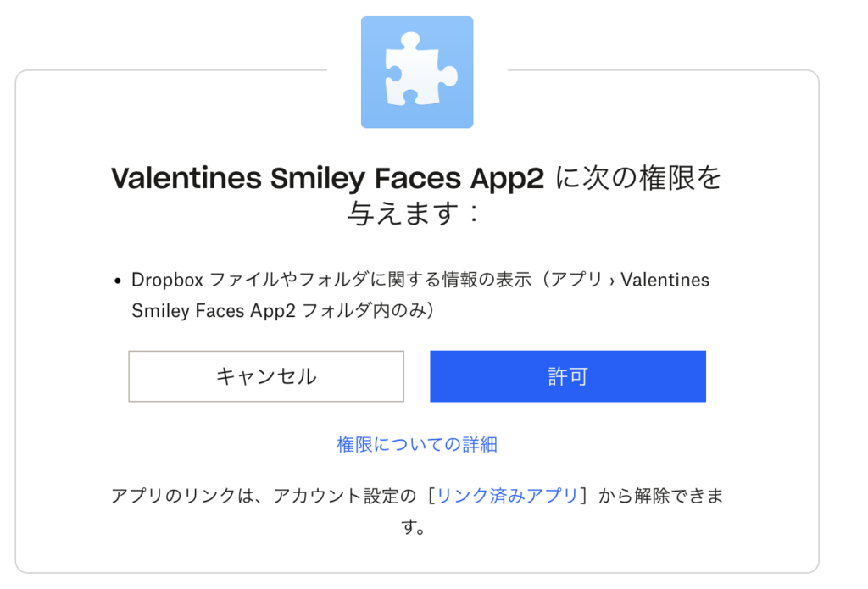This screenshot has width=868, height=589.
Task: Click the trailing す。 on the last line
Action: tap(414, 526)
